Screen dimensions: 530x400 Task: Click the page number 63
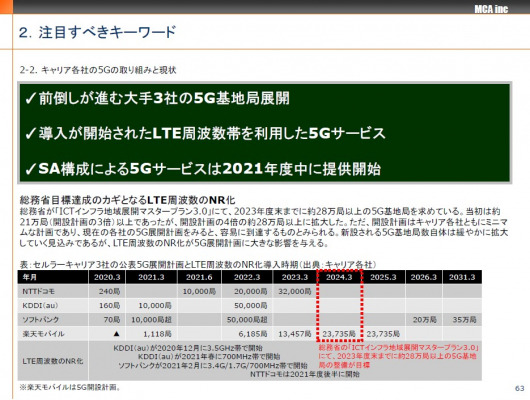click(520, 388)
